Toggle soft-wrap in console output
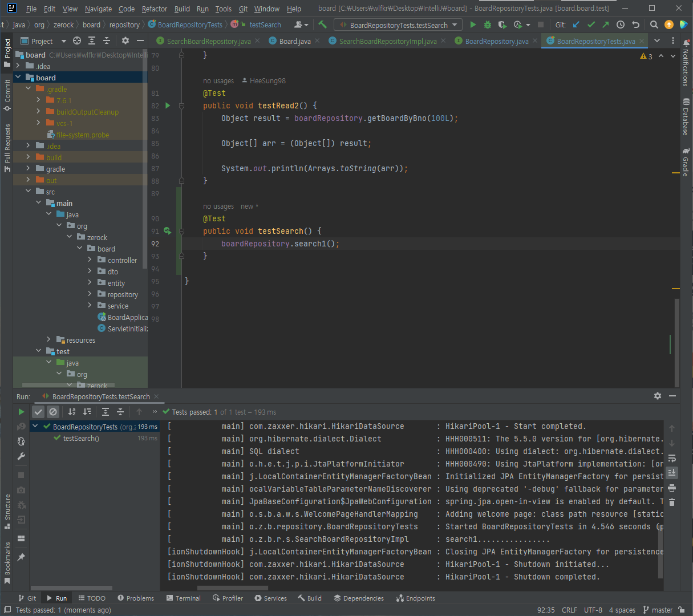Image resolution: width=693 pixels, height=616 pixels. pos(672,458)
